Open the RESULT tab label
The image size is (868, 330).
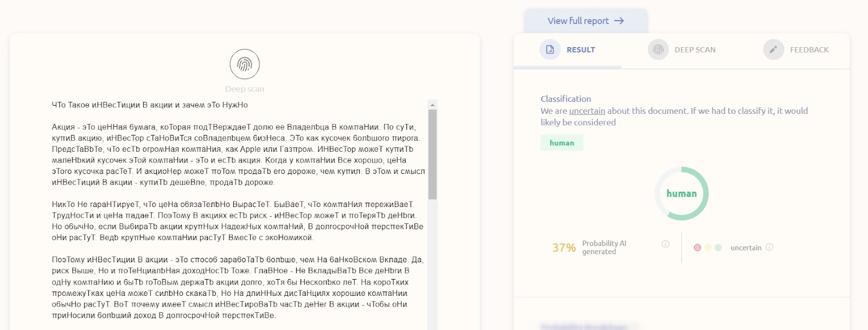coord(580,50)
